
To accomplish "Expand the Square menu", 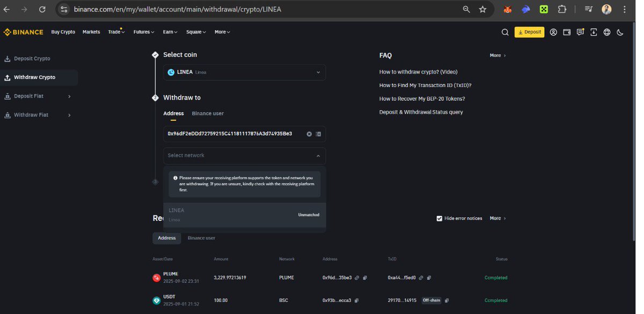I will (196, 32).
